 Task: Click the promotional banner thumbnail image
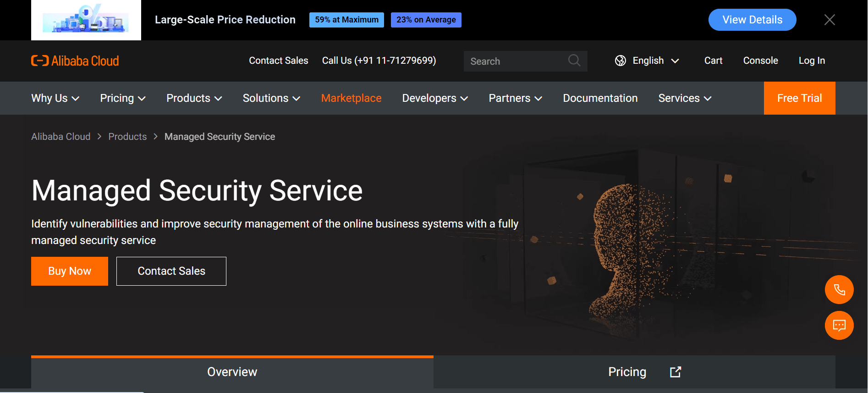(x=86, y=20)
